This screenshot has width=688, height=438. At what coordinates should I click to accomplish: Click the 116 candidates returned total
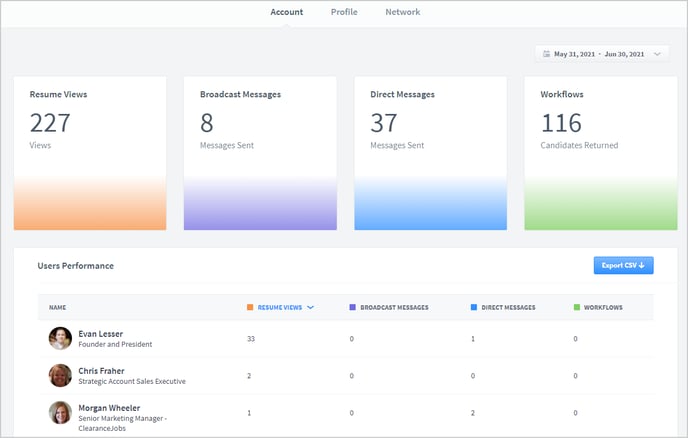pyautogui.click(x=561, y=123)
